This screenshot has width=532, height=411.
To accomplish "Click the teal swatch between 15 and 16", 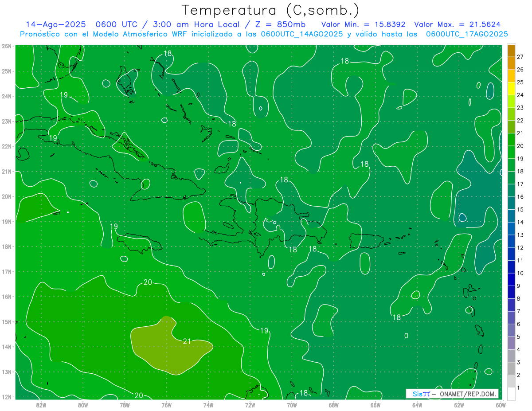I will 511,204.
